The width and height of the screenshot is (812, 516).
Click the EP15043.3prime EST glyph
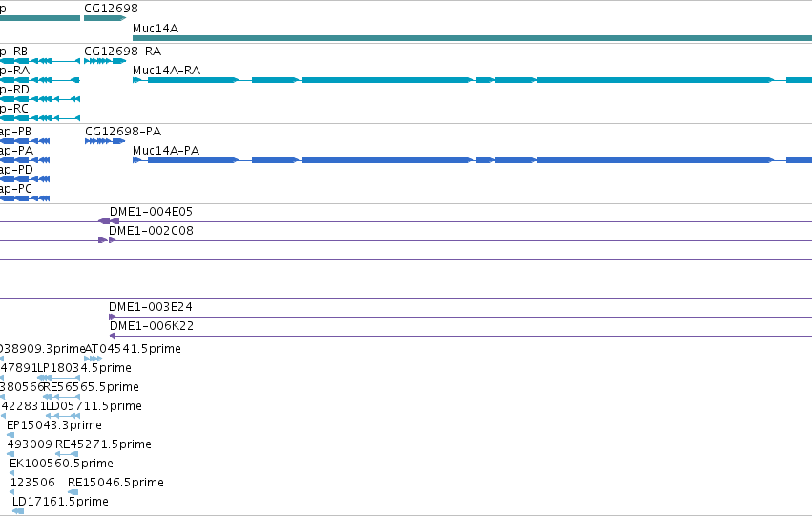click(x=10, y=435)
